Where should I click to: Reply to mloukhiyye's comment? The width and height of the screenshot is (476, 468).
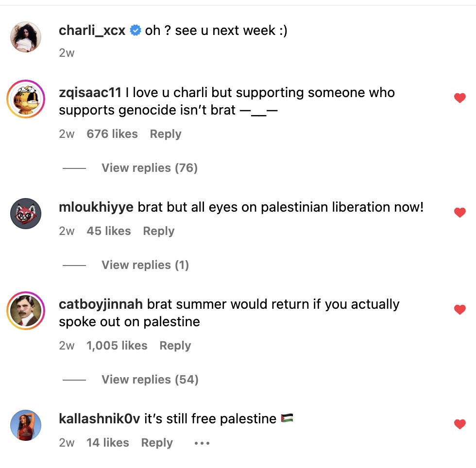pyautogui.click(x=158, y=231)
